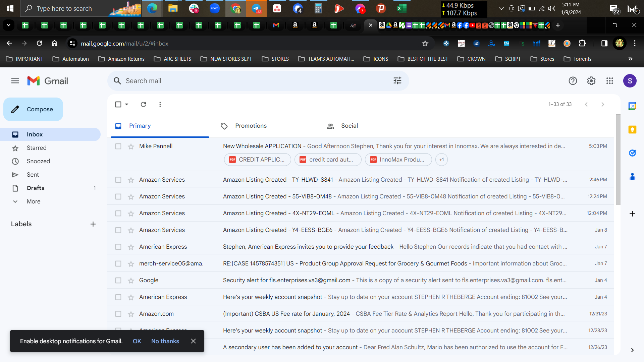
Task: Open Sent folder in sidebar
Action: tap(50, 175)
